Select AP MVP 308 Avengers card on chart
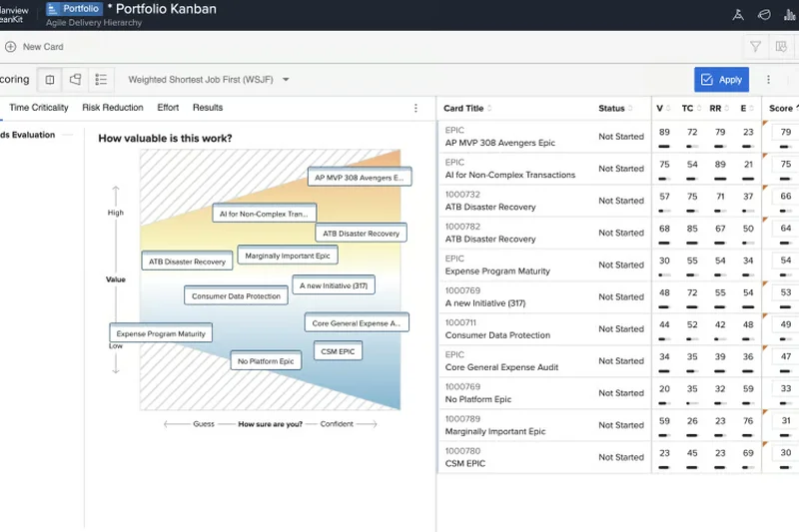 click(x=360, y=177)
